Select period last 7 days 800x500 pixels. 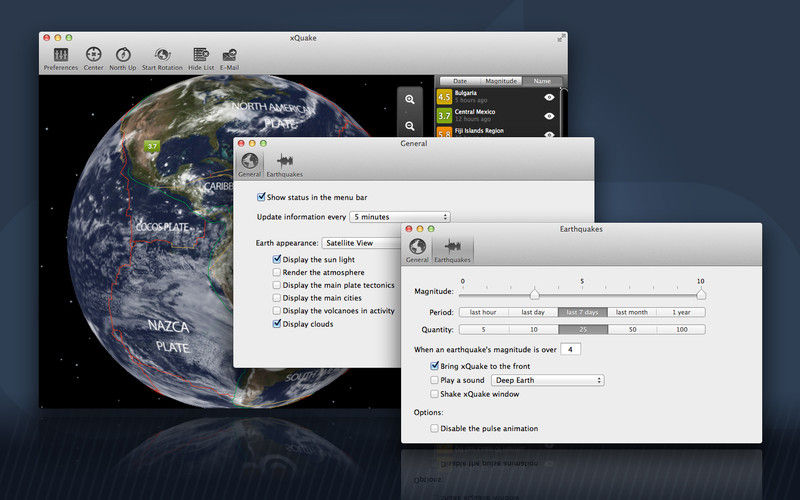582,312
